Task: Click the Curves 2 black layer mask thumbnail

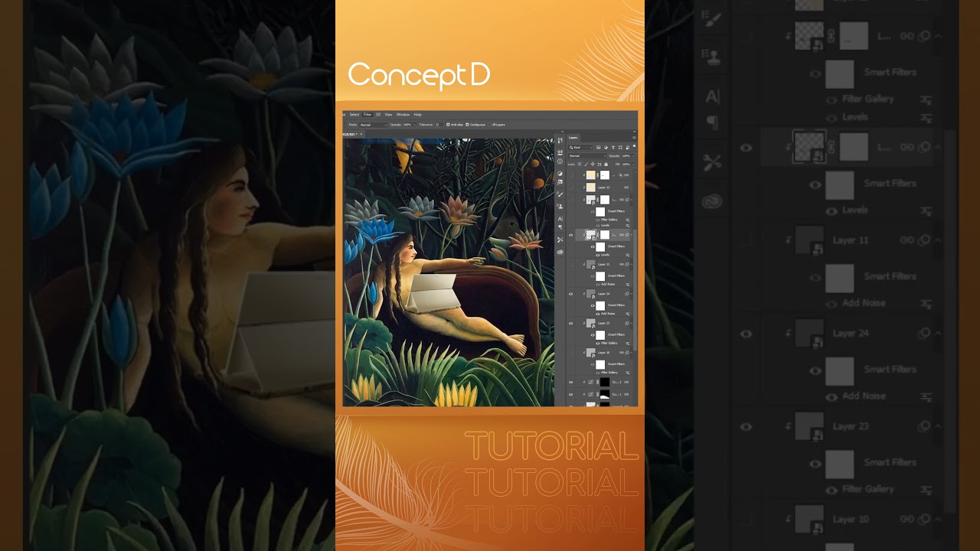Action: point(605,382)
